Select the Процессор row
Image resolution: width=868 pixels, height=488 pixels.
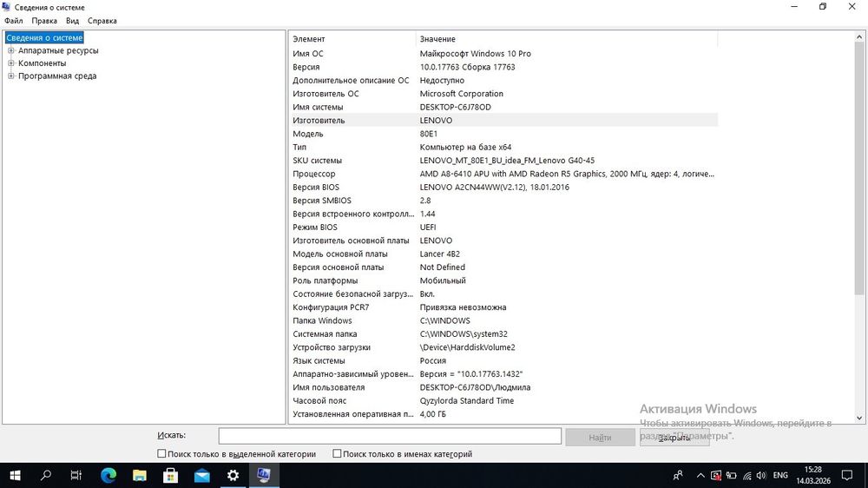503,174
